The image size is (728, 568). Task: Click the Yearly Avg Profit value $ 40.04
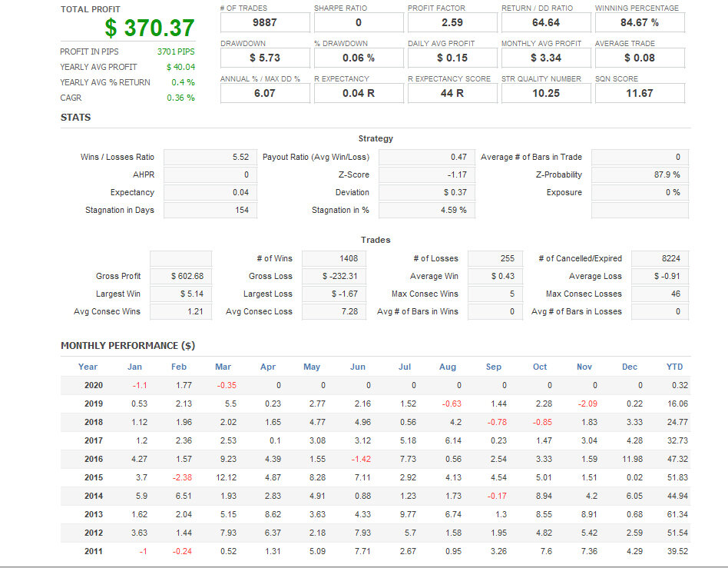point(180,67)
